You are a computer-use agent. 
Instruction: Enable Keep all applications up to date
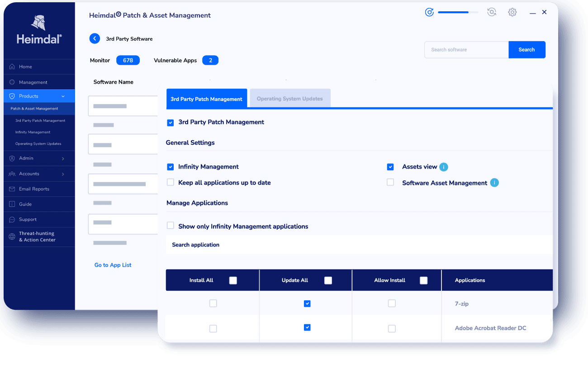pyautogui.click(x=171, y=183)
